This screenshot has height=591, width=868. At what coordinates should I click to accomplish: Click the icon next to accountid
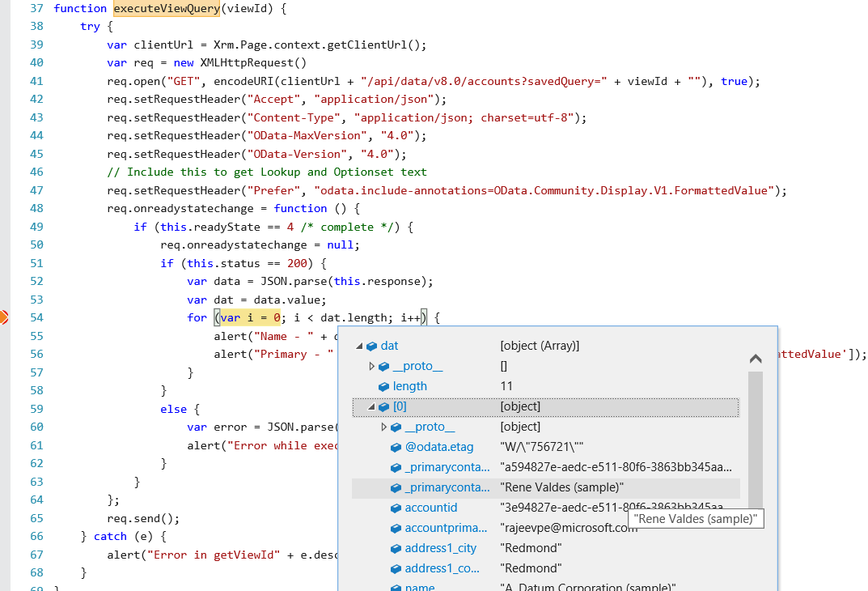[395, 508]
